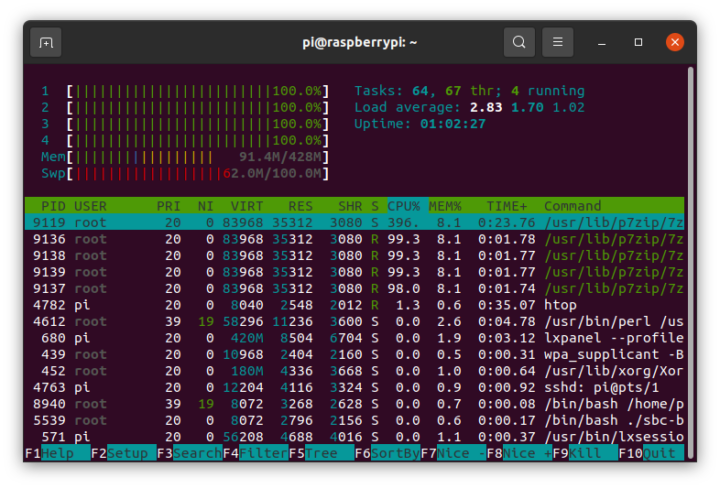Image resolution: width=720 pixels, height=488 pixels.
Task: Click F4 Filter in htop footer
Action: click(x=256, y=453)
